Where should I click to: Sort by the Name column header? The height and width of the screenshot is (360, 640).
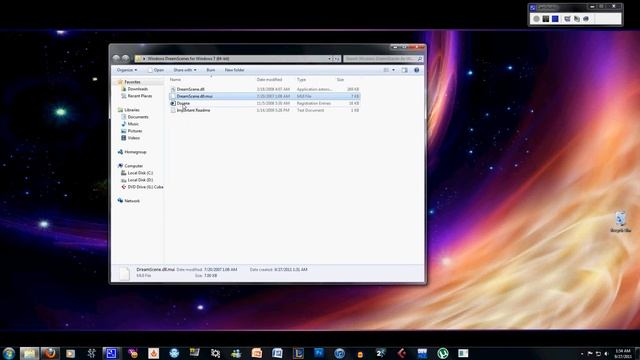[x=176, y=80]
